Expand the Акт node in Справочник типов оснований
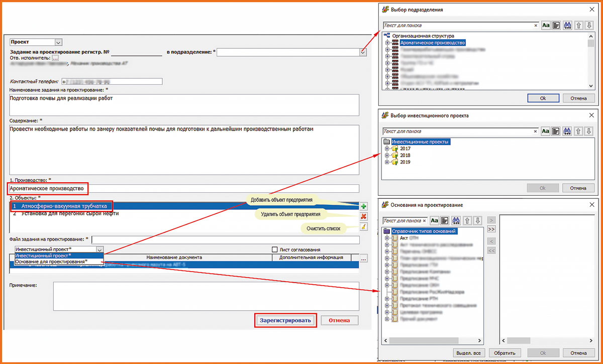The image size is (603, 364). click(x=387, y=238)
